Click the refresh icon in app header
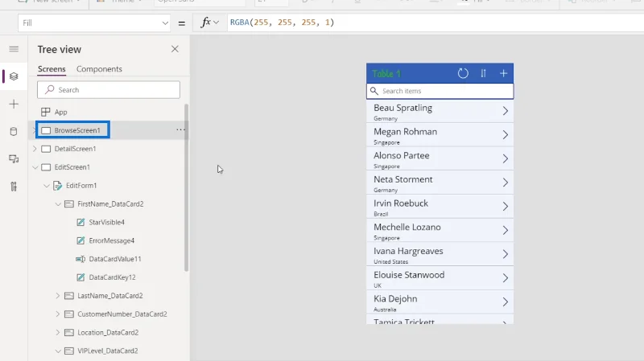644x361 pixels. pos(463,73)
